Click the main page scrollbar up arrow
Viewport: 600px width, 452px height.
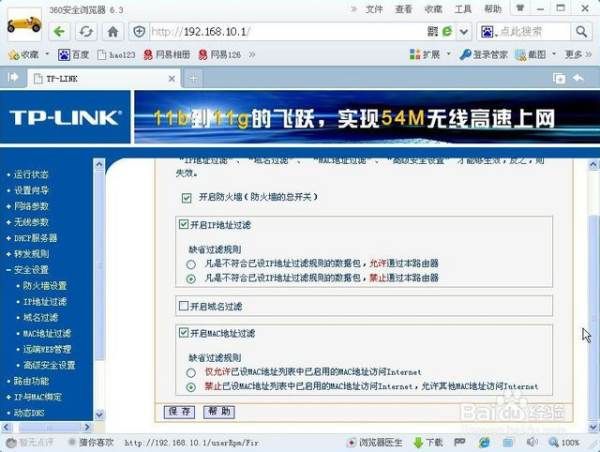click(593, 165)
